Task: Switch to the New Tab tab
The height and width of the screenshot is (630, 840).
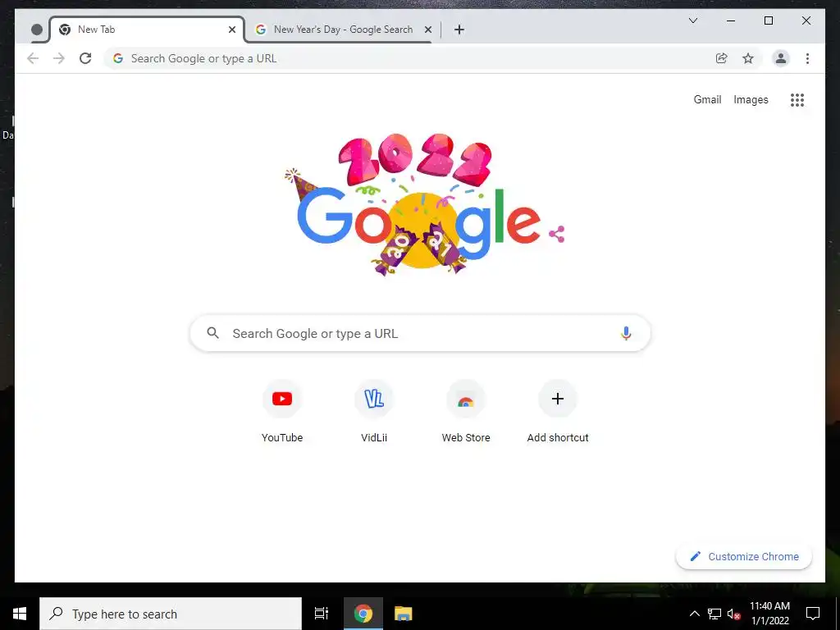Action: tap(148, 30)
